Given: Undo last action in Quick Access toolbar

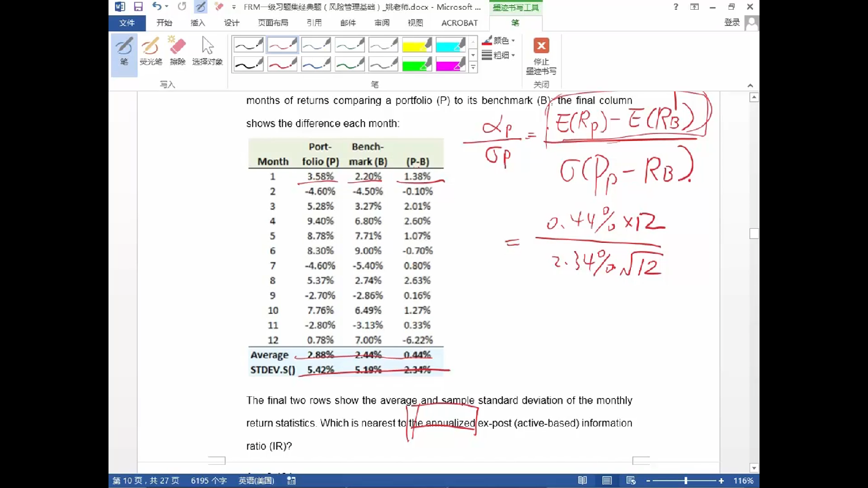Looking at the screenshot, I should tap(157, 7).
